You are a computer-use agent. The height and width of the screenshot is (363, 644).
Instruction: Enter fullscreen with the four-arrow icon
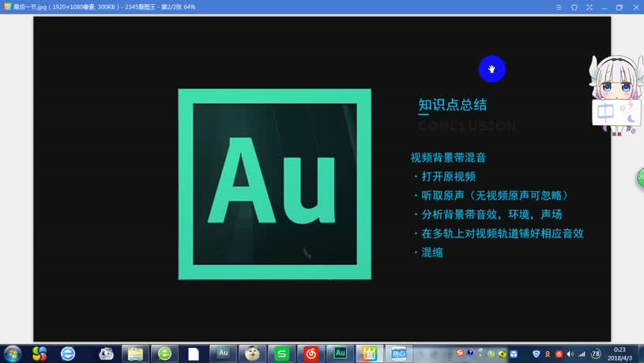589,7
